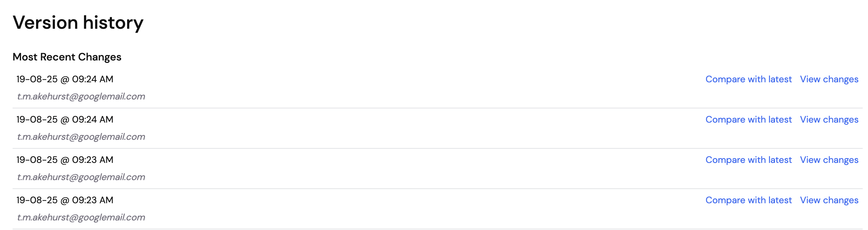
Task: Click the author email in the second entry
Action: click(x=81, y=137)
